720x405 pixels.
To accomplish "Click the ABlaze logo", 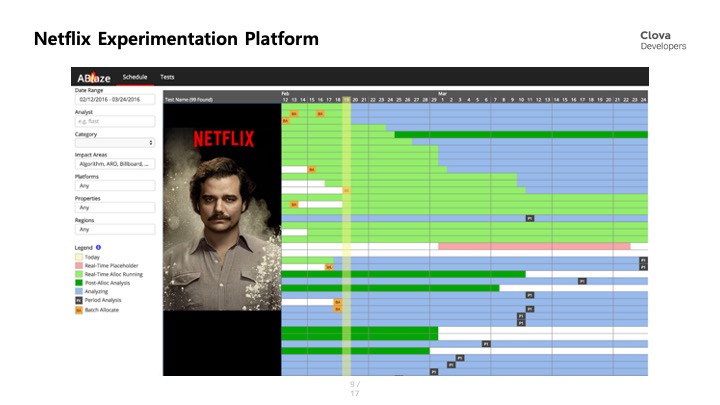I will [93, 77].
